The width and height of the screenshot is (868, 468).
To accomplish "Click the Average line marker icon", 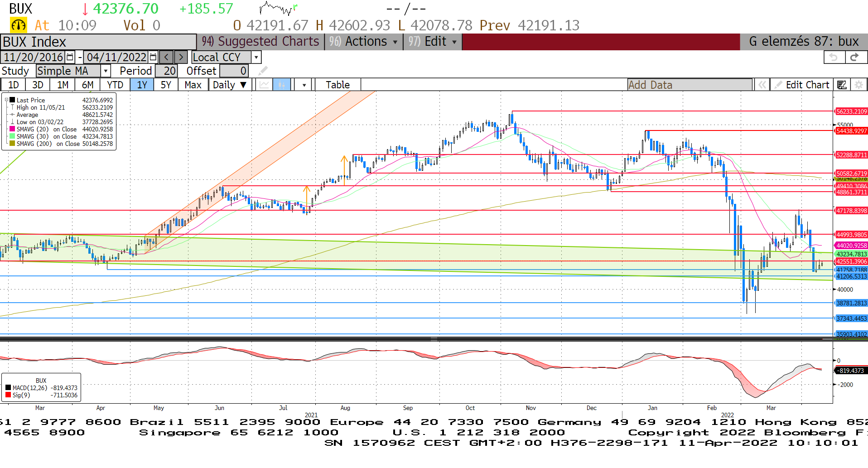I will pos(12,115).
